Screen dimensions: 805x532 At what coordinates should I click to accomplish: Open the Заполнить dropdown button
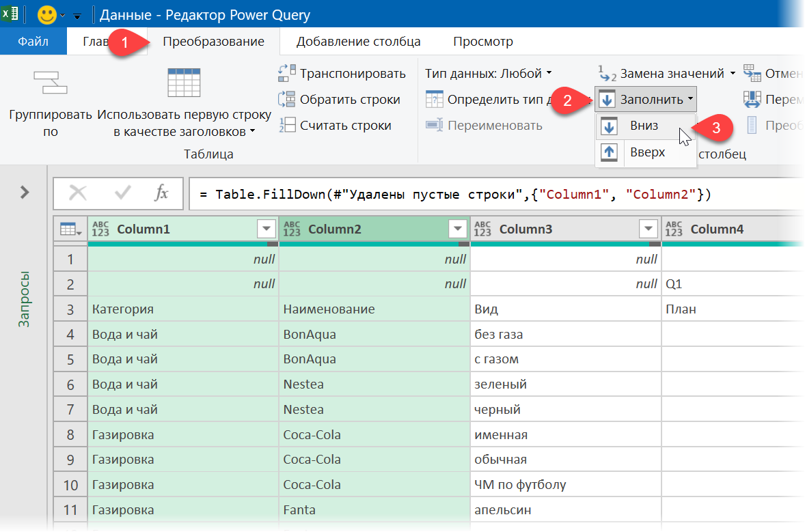[x=646, y=99]
